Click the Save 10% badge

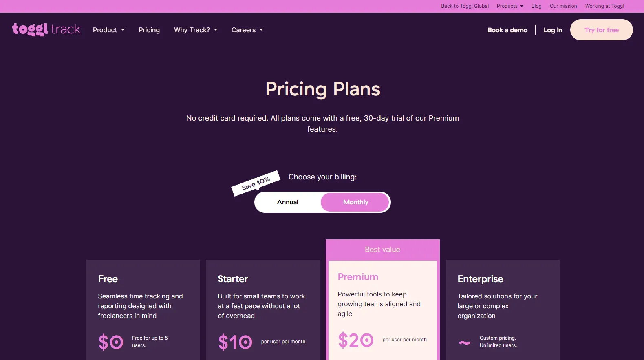pos(256,183)
